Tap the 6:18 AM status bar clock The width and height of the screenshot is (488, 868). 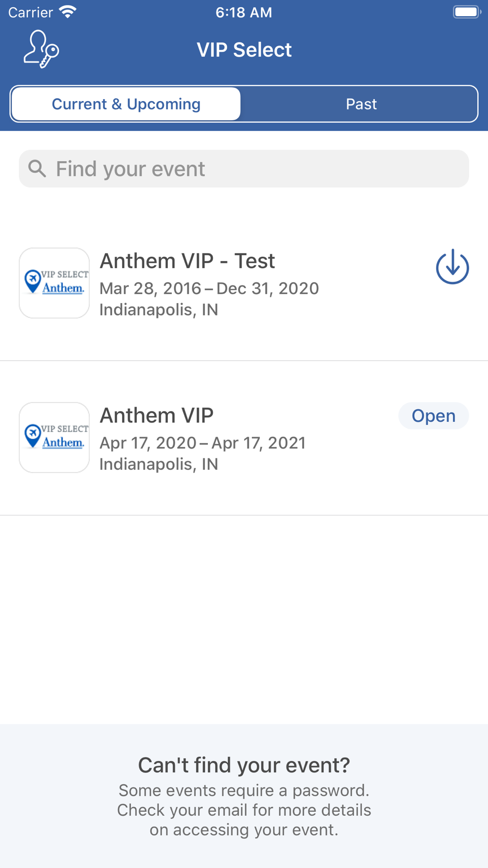tap(244, 12)
